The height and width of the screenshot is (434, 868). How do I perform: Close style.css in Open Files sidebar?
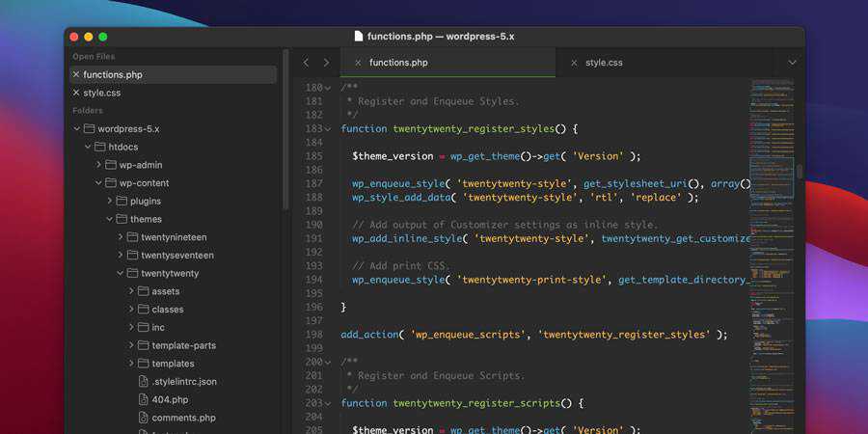(x=76, y=94)
